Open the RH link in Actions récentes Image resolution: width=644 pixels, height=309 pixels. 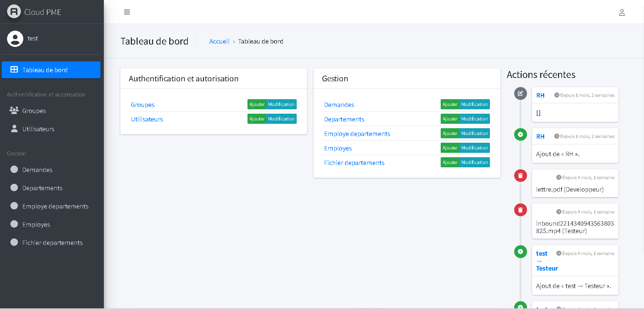pyautogui.click(x=540, y=95)
